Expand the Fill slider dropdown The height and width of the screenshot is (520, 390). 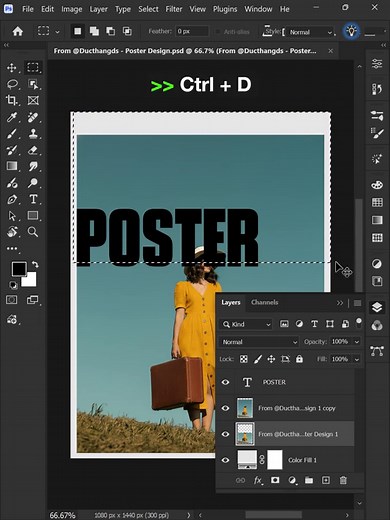[x=357, y=359]
